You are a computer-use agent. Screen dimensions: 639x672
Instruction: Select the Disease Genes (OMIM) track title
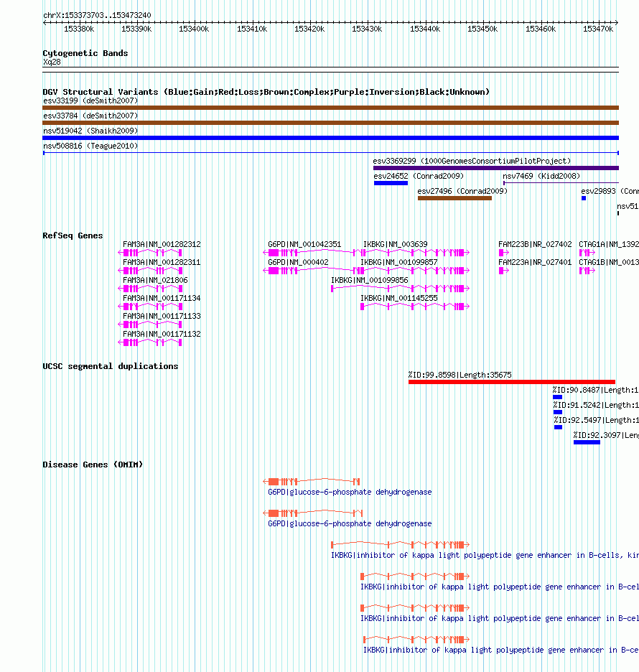93,465
